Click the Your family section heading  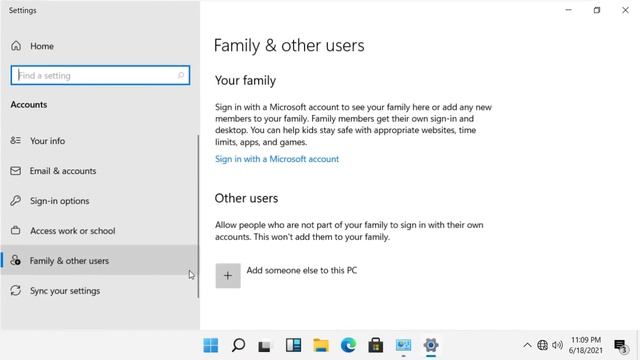[x=245, y=80]
